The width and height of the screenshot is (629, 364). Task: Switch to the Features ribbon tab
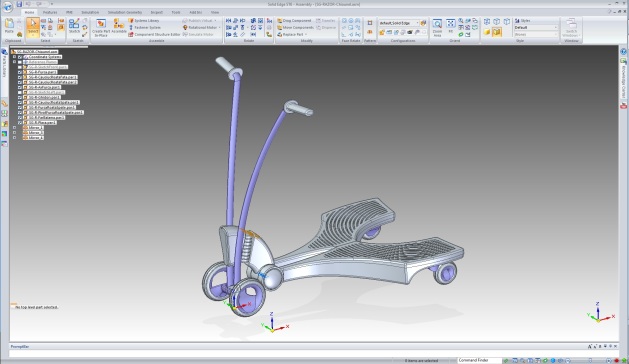coord(50,12)
